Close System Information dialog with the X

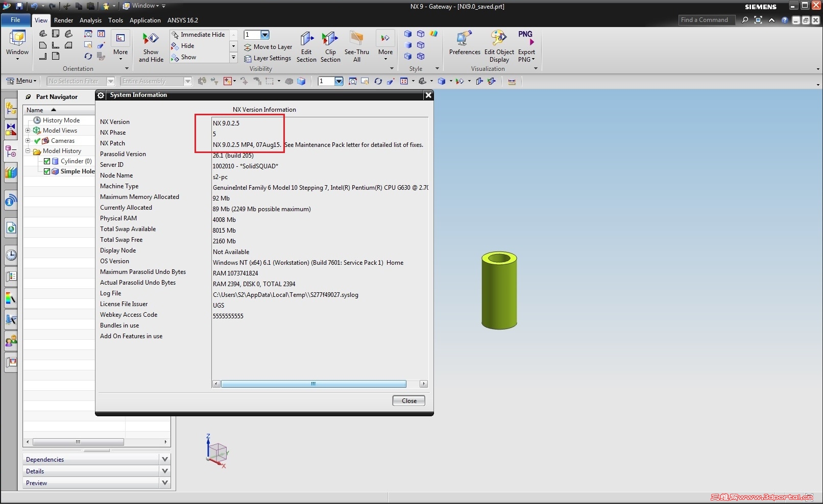point(428,95)
